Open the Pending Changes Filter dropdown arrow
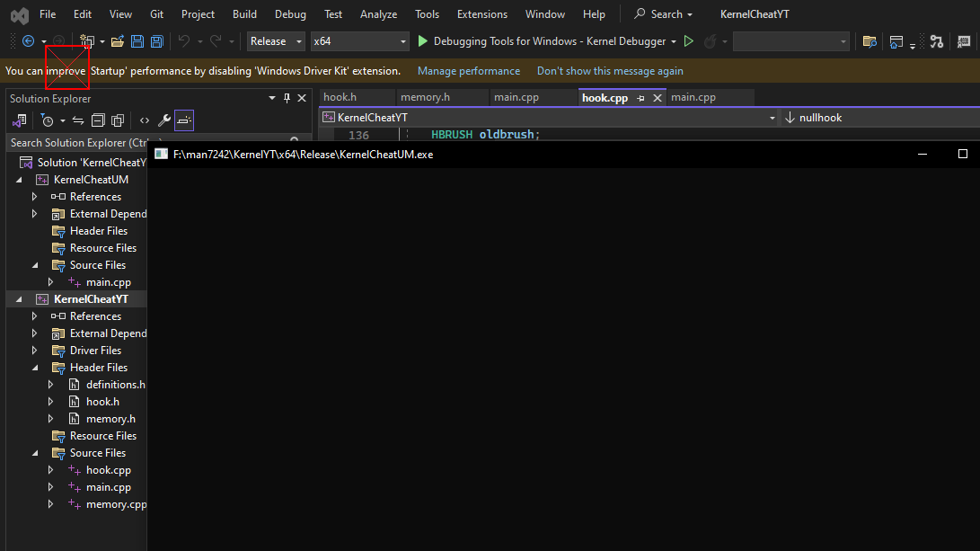 [x=63, y=120]
